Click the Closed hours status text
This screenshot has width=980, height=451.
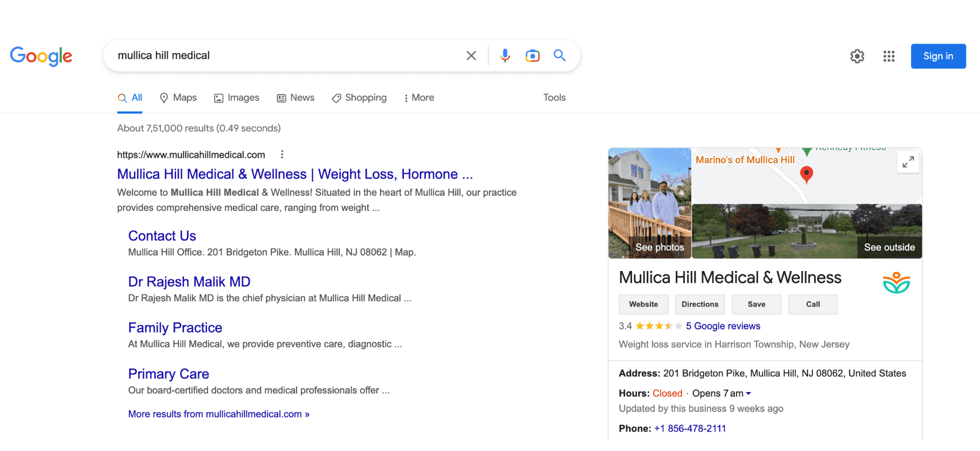[x=667, y=394]
